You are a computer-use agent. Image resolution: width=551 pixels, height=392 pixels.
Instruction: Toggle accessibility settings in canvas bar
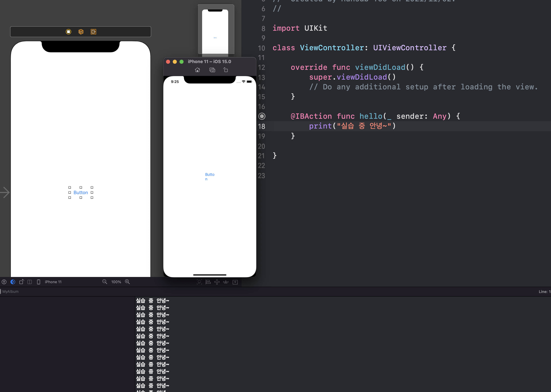(x=4, y=282)
